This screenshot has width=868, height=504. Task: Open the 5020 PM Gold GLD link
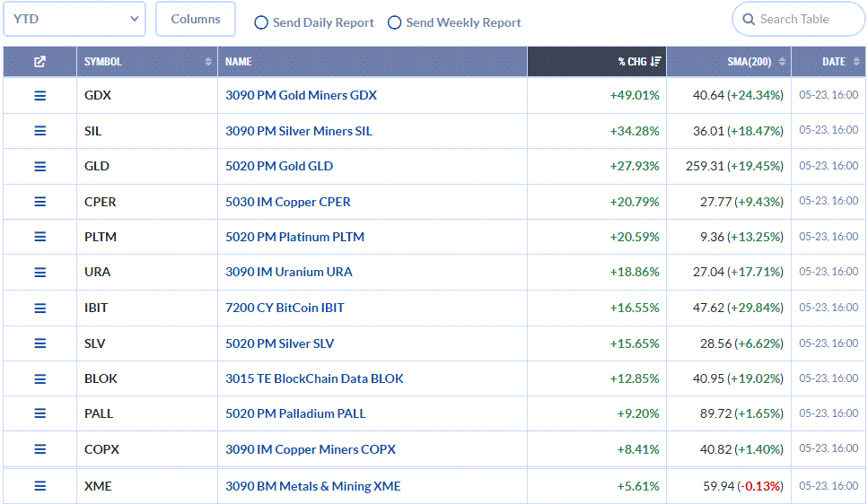[x=279, y=166]
